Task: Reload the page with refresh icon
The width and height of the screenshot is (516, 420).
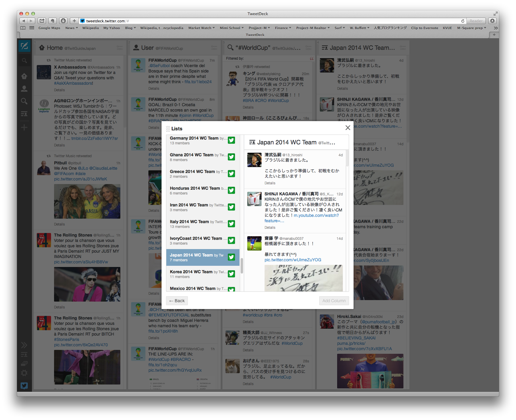Action: click(x=463, y=21)
